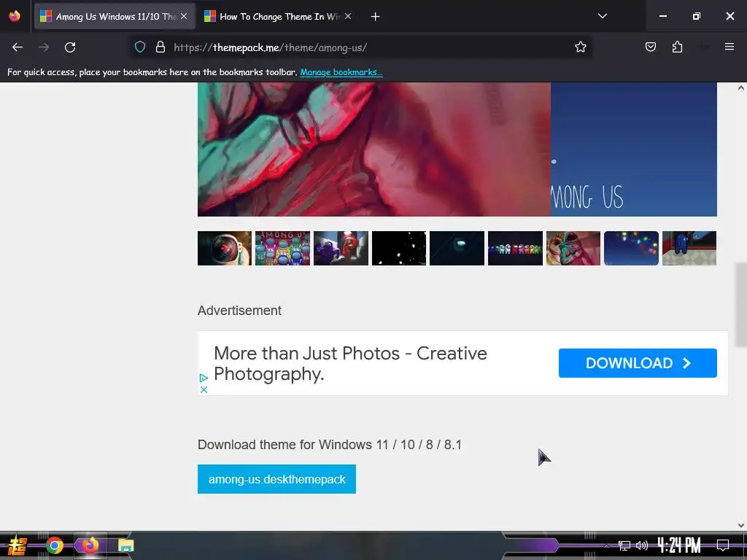Click the scrollbar down arrow
747x560 pixels.
click(x=741, y=525)
